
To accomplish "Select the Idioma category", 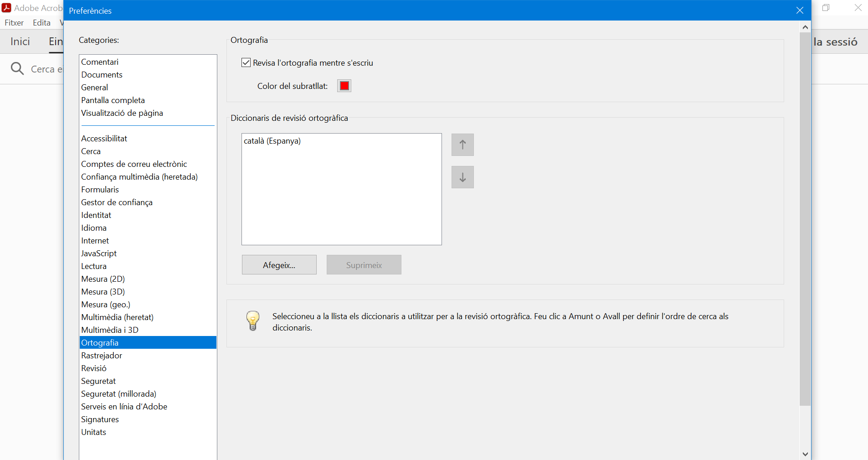I will pyautogui.click(x=94, y=228).
